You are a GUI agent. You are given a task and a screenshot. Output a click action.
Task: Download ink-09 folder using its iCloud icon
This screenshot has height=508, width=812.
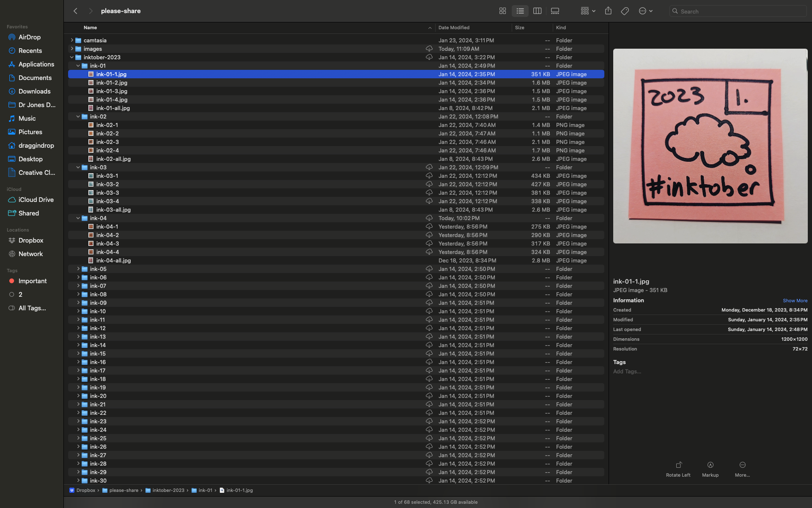pyautogui.click(x=430, y=303)
